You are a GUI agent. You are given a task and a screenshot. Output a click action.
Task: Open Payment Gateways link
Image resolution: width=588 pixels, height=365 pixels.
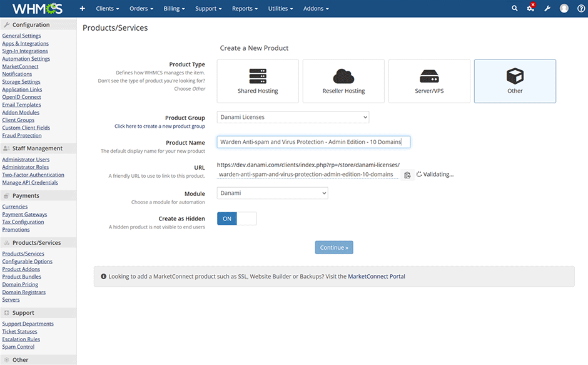pyautogui.click(x=25, y=214)
